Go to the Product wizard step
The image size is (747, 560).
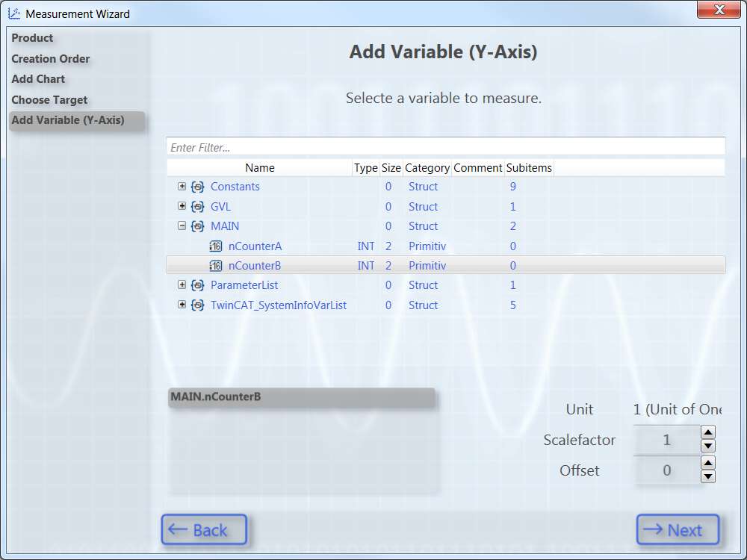tap(32, 38)
